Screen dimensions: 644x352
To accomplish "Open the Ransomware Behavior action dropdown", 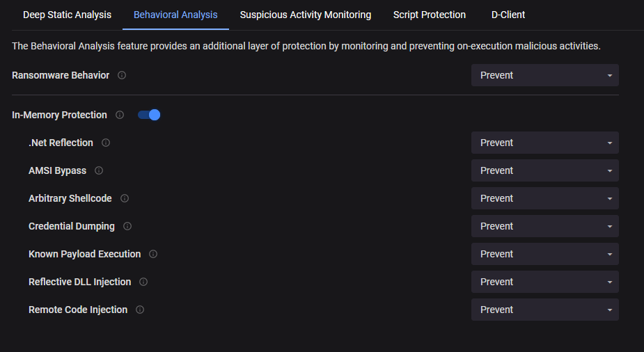I will (x=544, y=75).
